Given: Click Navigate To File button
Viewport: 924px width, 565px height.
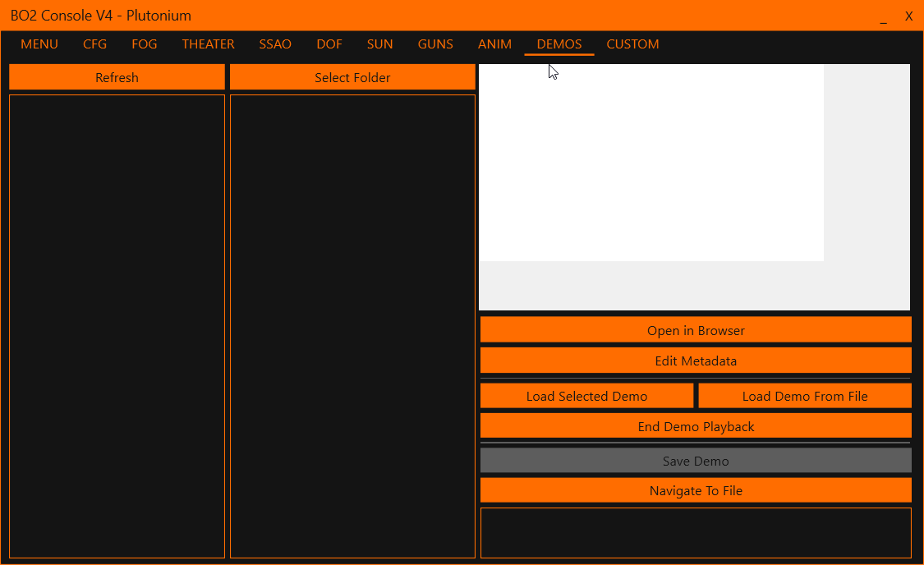Looking at the screenshot, I should pos(696,490).
